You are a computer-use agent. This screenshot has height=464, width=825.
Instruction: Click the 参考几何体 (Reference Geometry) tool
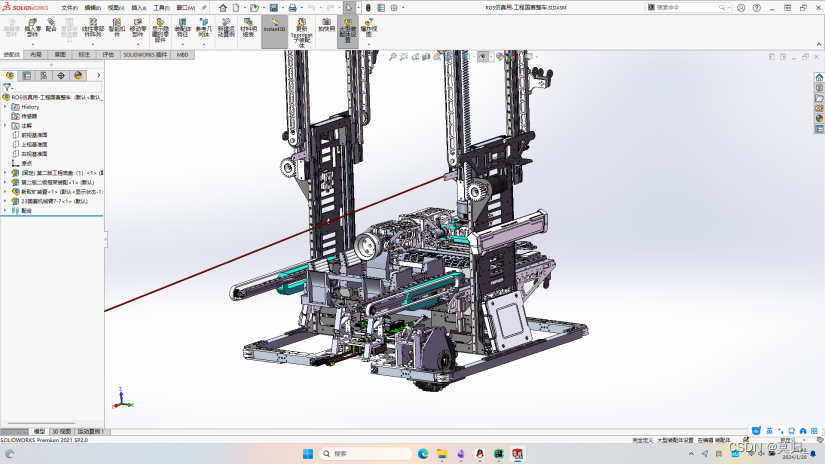tap(204, 28)
